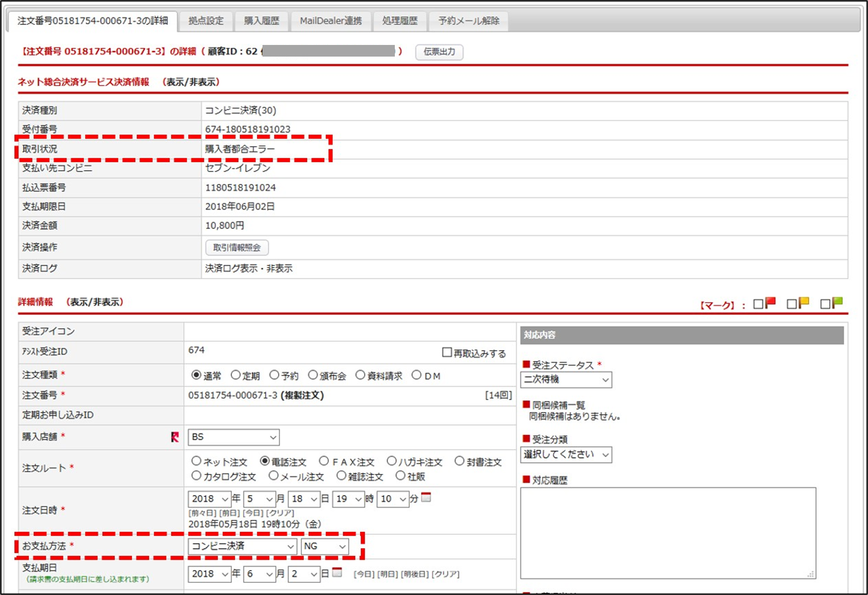Click the 取引情報照会 button
Viewport: 868px width, 595px height.
pyautogui.click(x=237, y=248)
